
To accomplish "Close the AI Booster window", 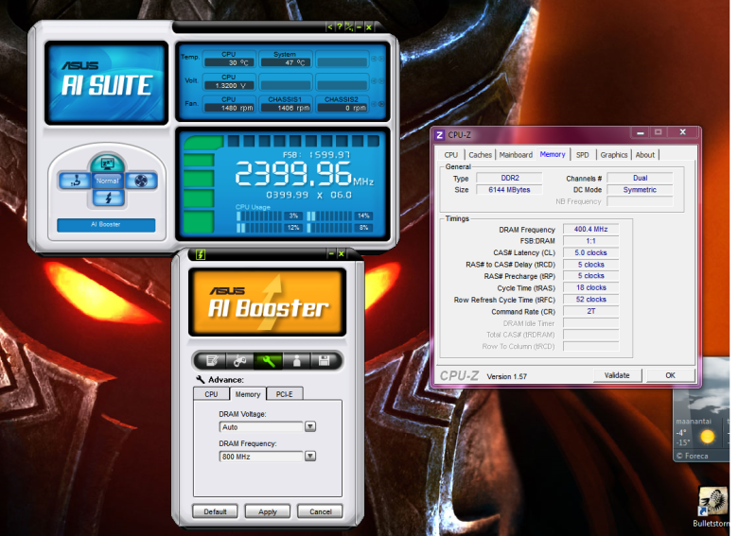I will tap(341, 253).
